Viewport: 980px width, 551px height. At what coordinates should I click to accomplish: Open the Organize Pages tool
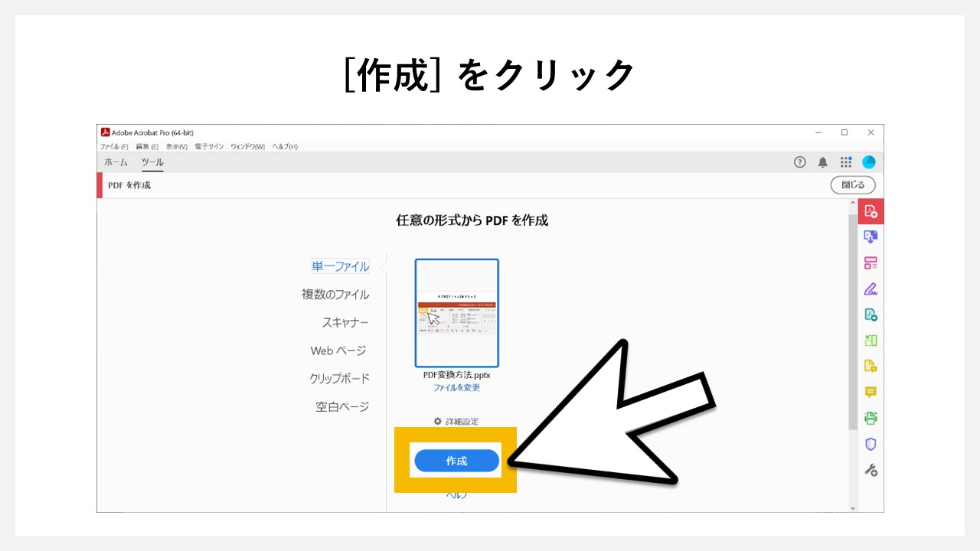(871, 262)
